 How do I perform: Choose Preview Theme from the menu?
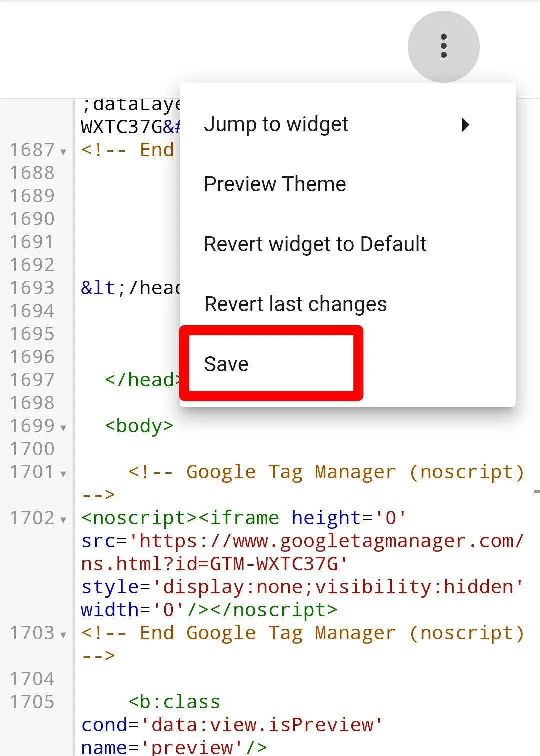[347, 184]
